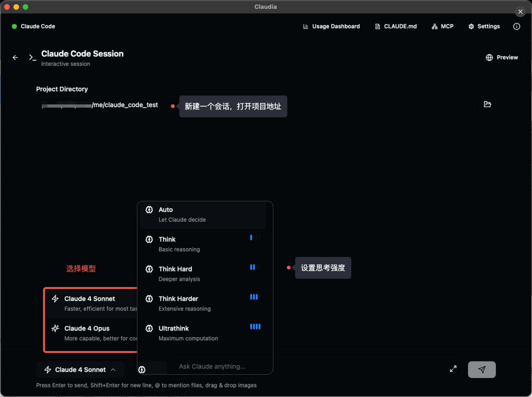The height and width of the screenshot is (397, 532).
Task: Click the Interactive session subtitle
Action: click(x=66, y=64)
